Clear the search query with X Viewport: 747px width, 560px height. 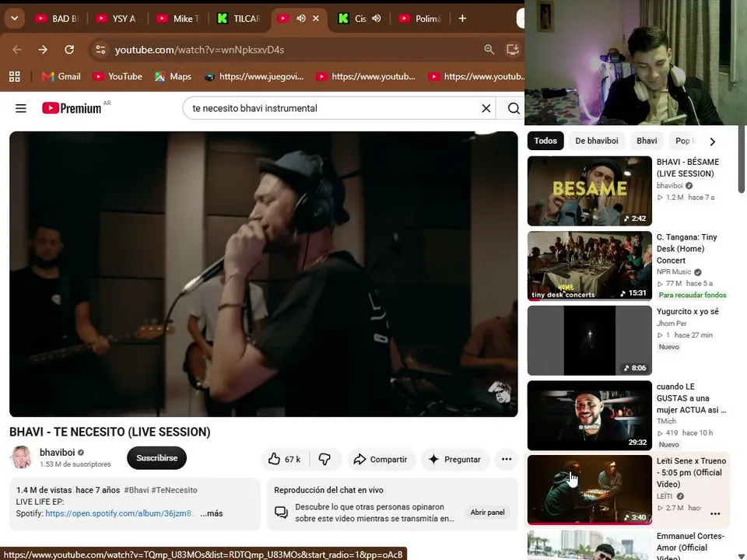pyautogui.click(x=486, y=109)
